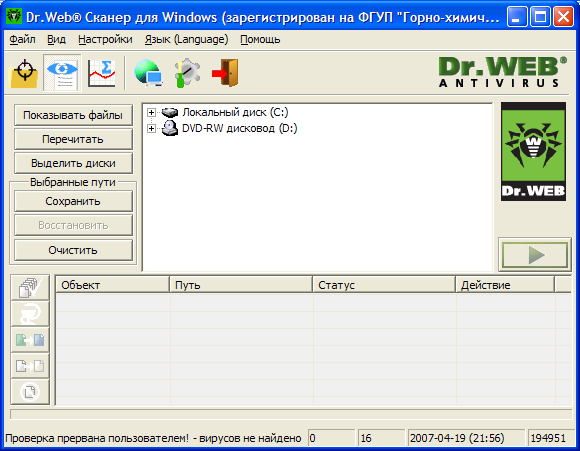Click the status bar value 194951
The height and width of the screenshot is (451, 580).
pyautogui.click(x=551, y=438)
